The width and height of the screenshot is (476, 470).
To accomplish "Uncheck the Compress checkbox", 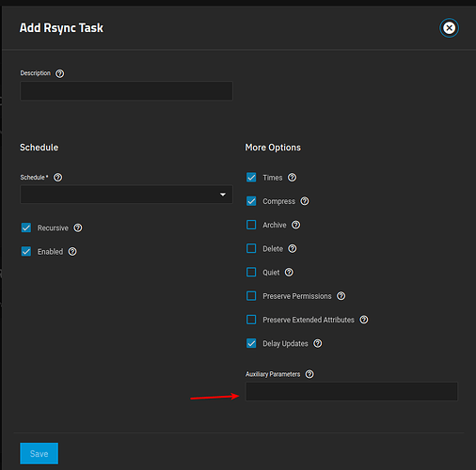I will (251, 201).
